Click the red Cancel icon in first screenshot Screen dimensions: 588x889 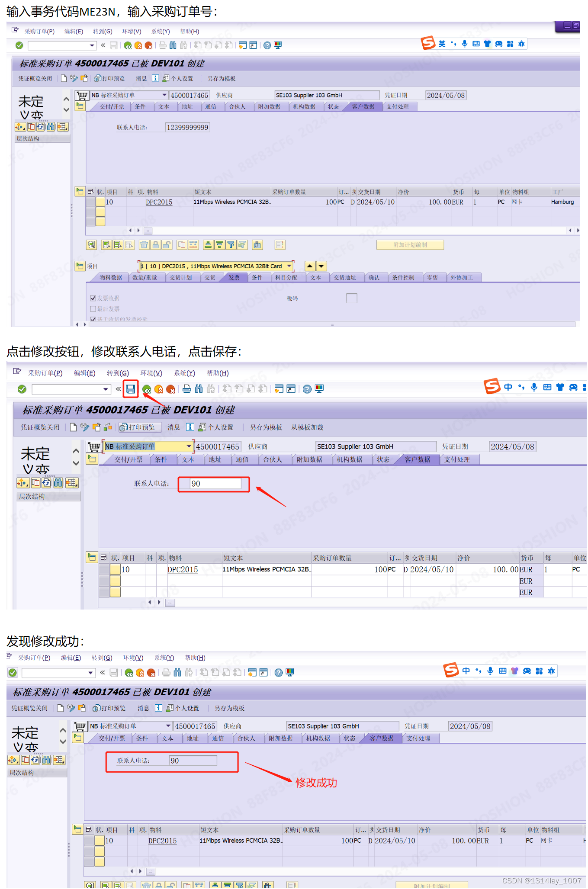coord(148,45)
